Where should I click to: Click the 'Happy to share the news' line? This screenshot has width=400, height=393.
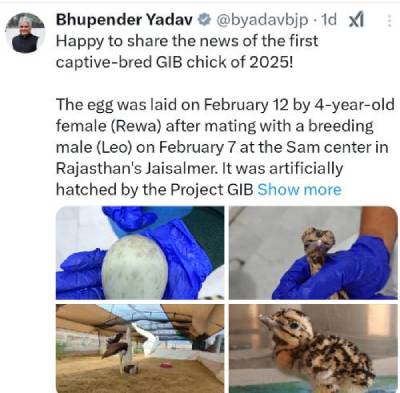point(187,41)
